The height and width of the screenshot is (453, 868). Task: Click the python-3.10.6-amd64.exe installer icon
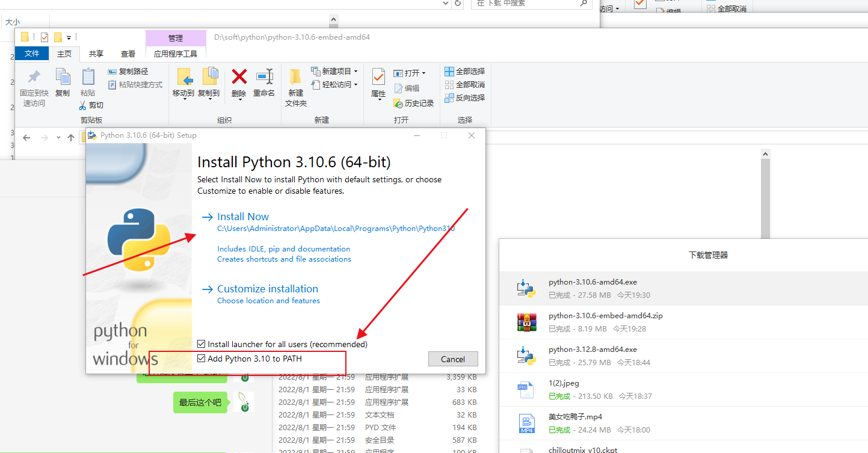pos(526,288)
